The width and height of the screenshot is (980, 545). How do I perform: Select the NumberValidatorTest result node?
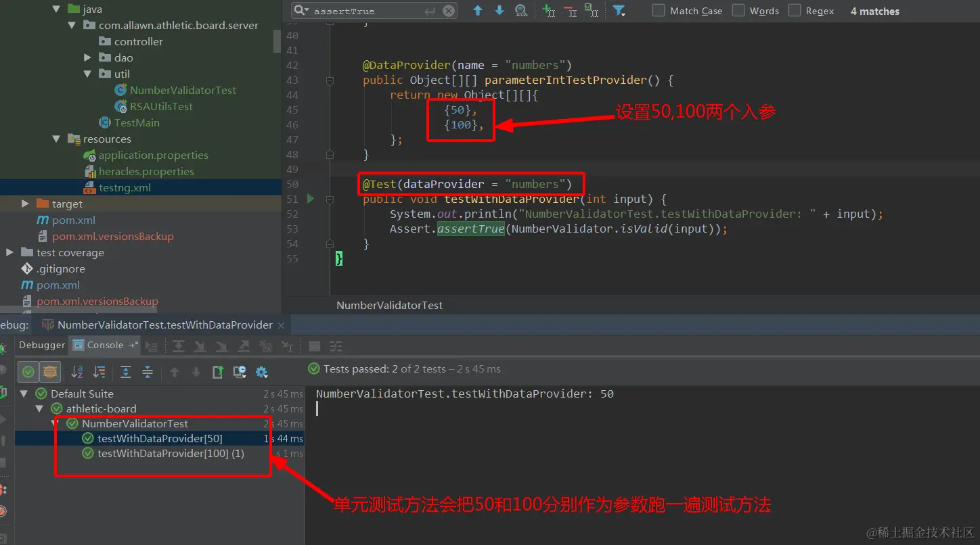(135, 424)
